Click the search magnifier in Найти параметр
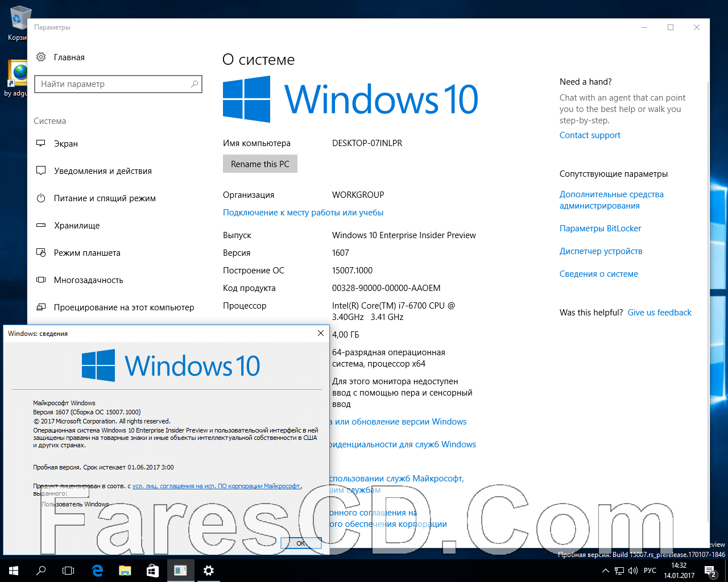This screenshot has width=728, height=582. pyautogui.click(x=195, y=84)
